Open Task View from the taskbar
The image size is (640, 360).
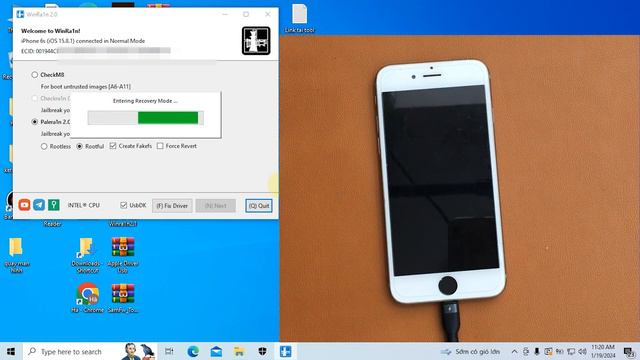point(169,351)
